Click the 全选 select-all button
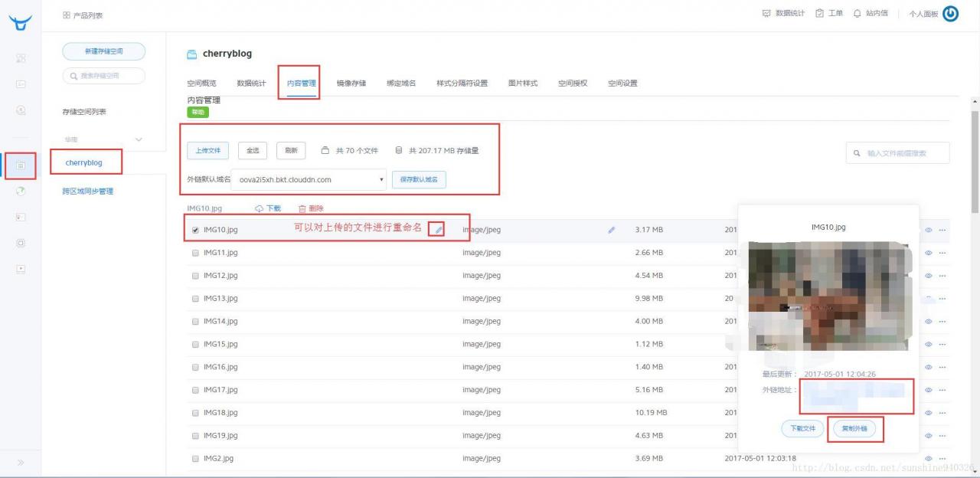Image resolution: width=980 pixels, height=478 pixels. coord(253,151)
